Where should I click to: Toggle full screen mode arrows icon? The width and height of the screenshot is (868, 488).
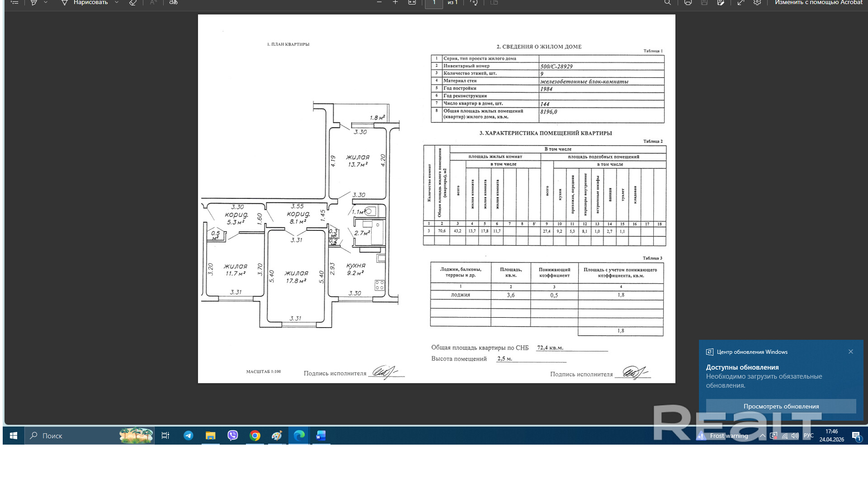741,3
